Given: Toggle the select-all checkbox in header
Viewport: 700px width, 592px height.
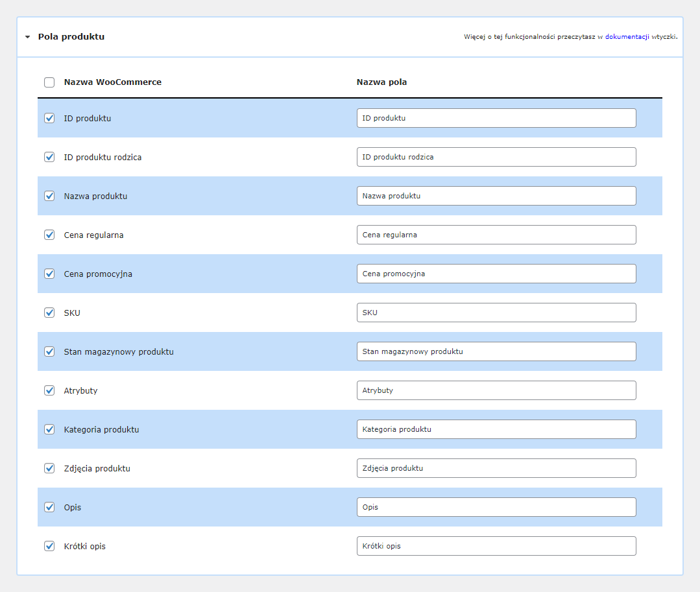Looking at the screenshot, I should click(x=49, y=82).
